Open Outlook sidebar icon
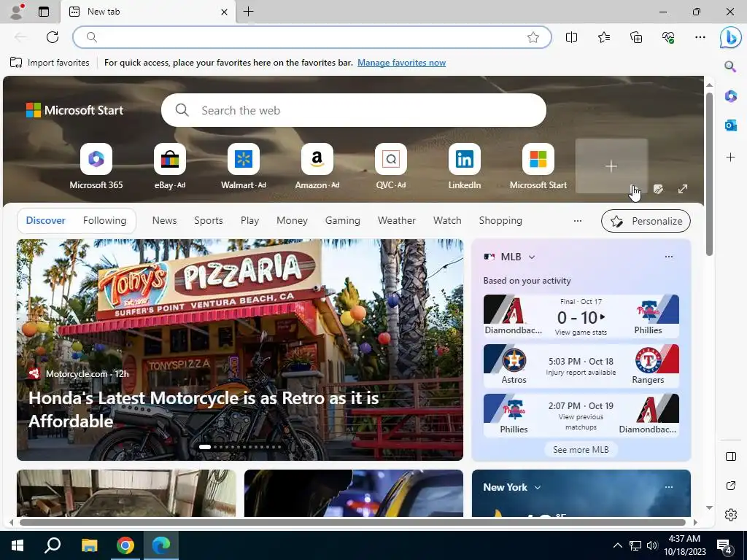 [730, 125]
